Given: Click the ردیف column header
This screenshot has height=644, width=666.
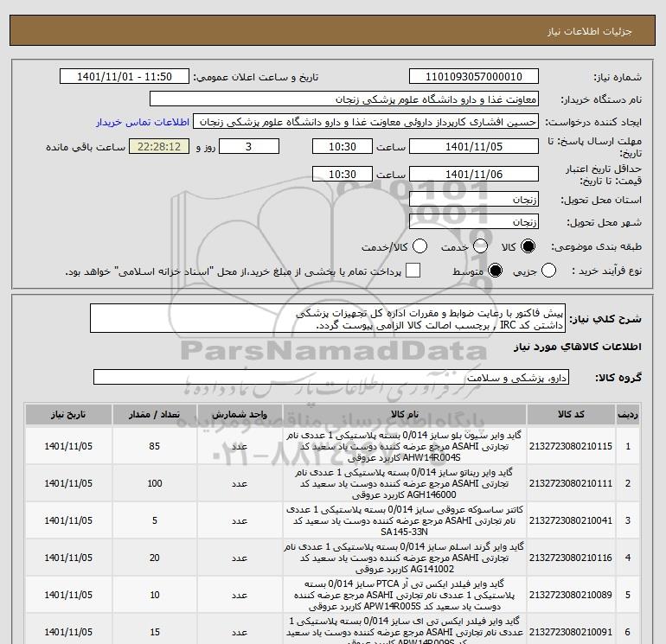Looking at the screenshot, I should (628, 415).
